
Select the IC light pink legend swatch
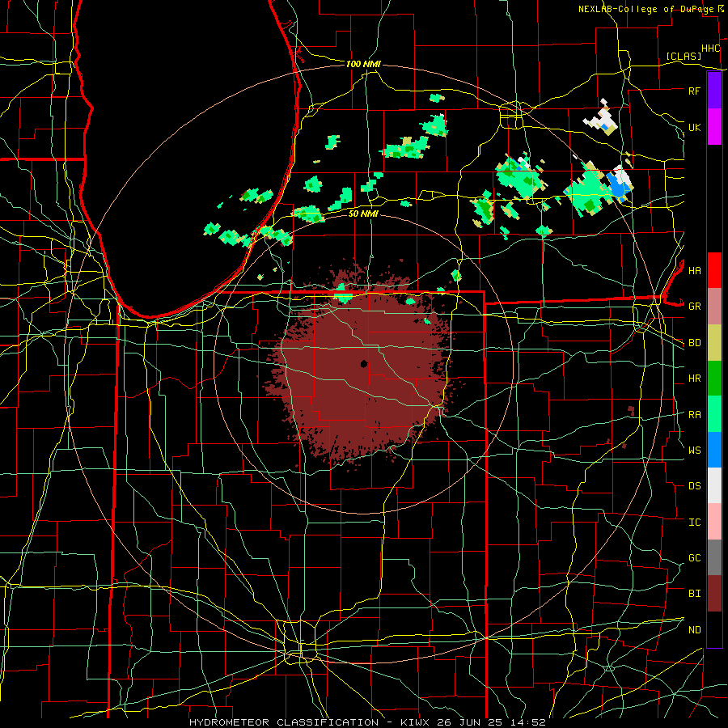(x=714, y=522)
